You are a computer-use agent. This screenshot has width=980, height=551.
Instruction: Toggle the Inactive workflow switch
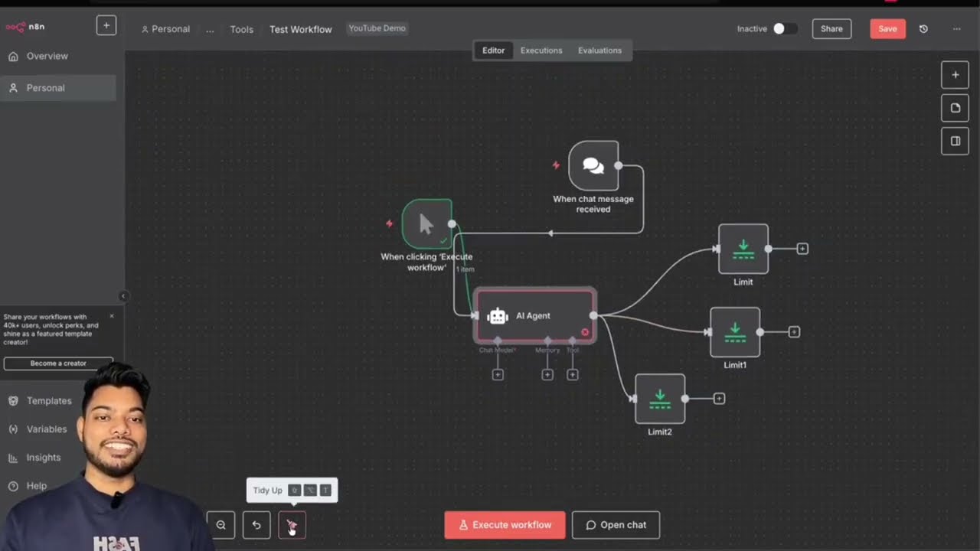pyautogui.click(x=784, y=28)
